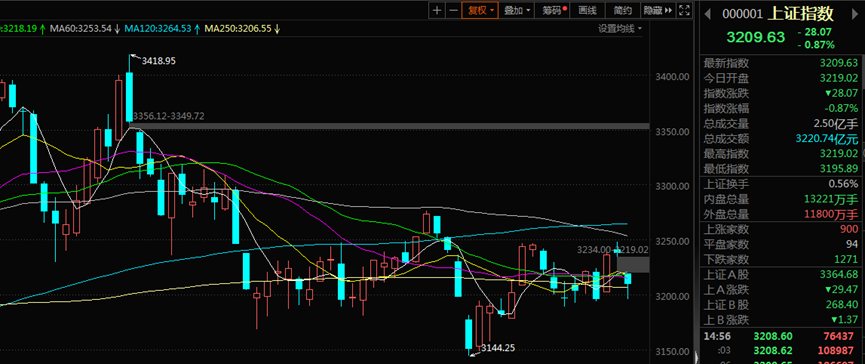This screenshot has height=364, width=865.
Task: Click the 总成交额 turnover row
Action: 781,138
